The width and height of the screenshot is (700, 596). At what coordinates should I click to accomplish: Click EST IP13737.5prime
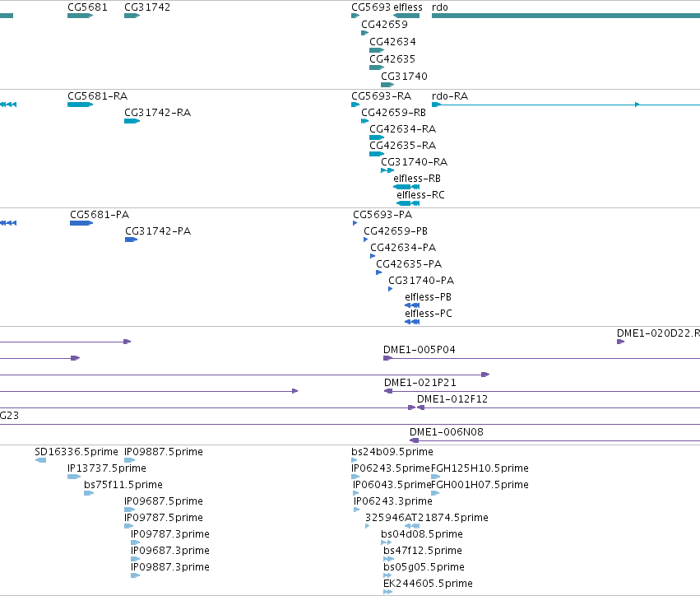point(107,468)
